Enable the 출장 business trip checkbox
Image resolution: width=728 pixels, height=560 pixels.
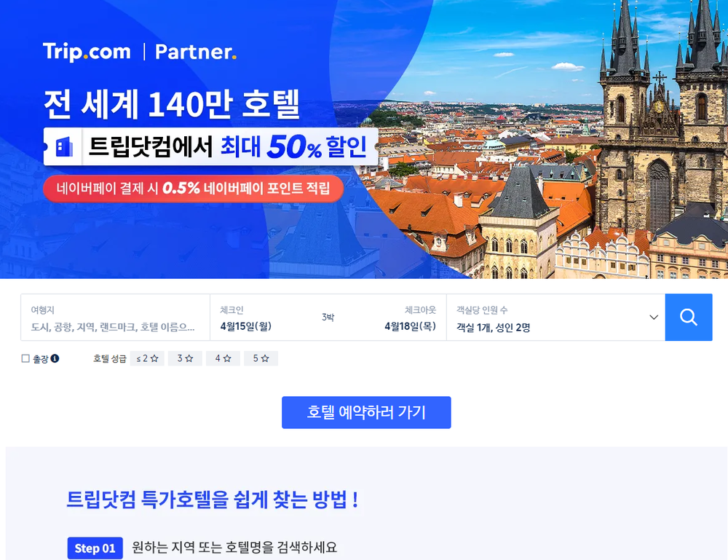(25, 358)
